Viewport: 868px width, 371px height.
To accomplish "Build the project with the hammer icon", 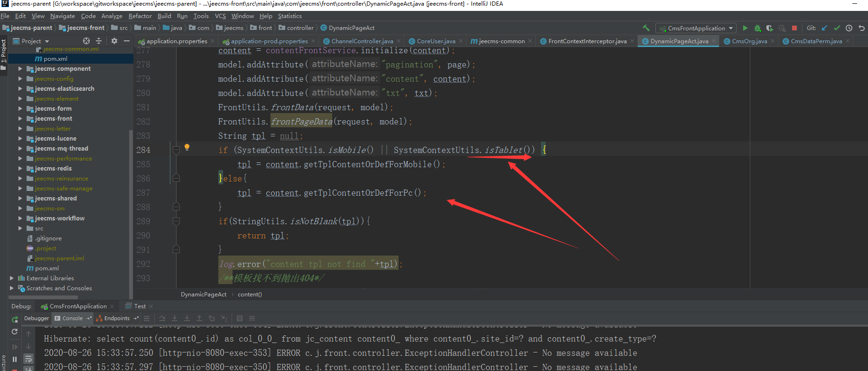I will (x=646, y=28).
